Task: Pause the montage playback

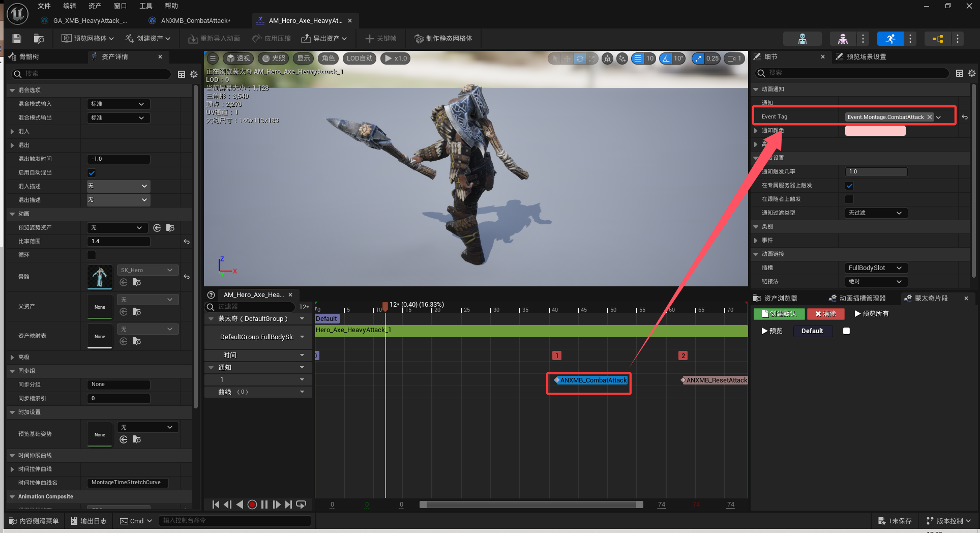Action: pyautogui.click(x=264, y=505)
